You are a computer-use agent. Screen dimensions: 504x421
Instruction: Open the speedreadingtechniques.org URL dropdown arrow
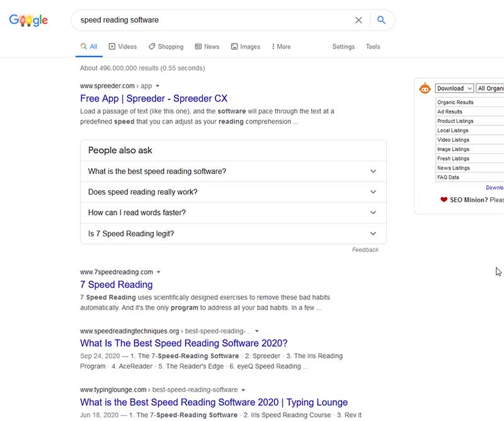[257, 331]
